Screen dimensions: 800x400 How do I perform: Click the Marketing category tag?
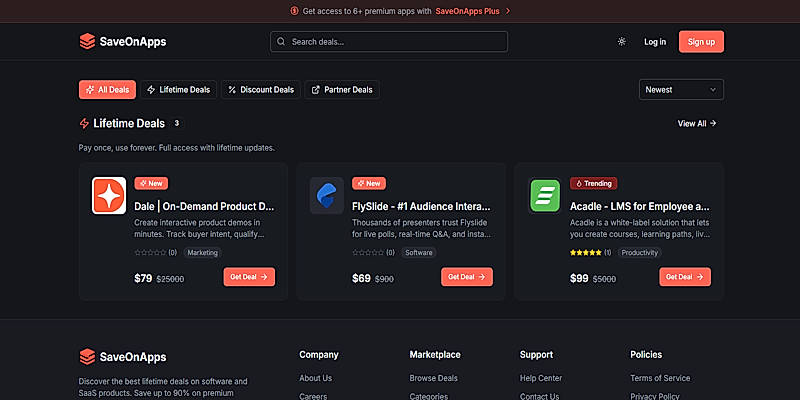pyautogui.click(x=203, y=253)
